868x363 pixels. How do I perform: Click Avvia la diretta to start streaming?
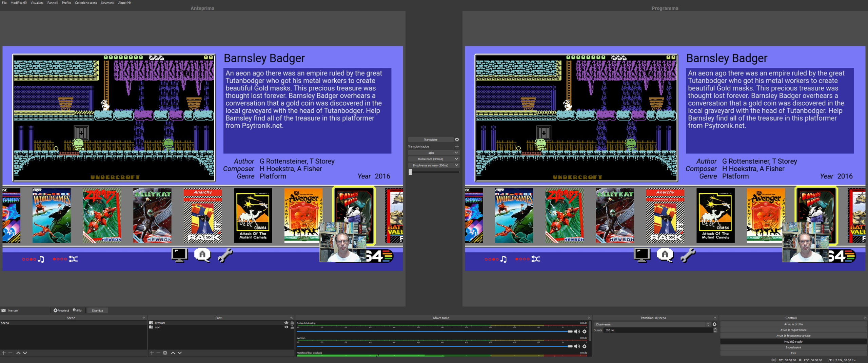pos(793,324)
